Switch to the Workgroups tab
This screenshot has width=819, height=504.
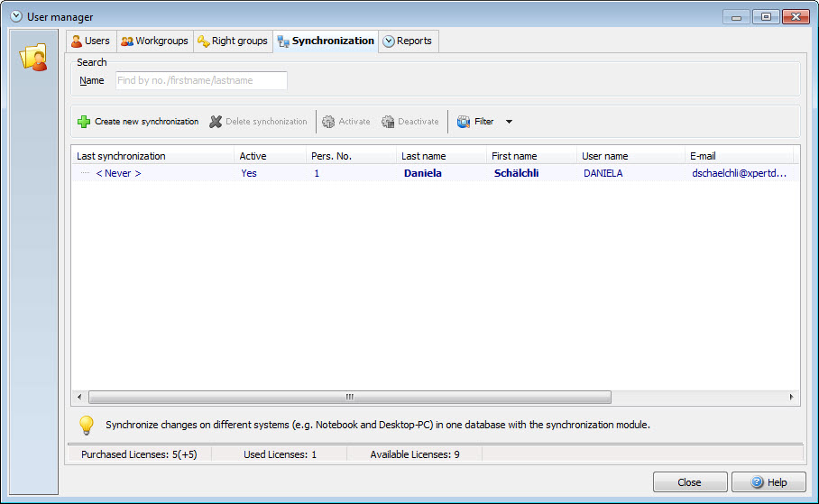pos(154,41)
